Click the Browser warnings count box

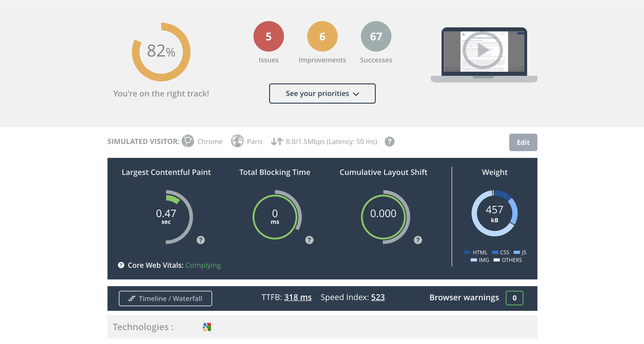(514, 298)
